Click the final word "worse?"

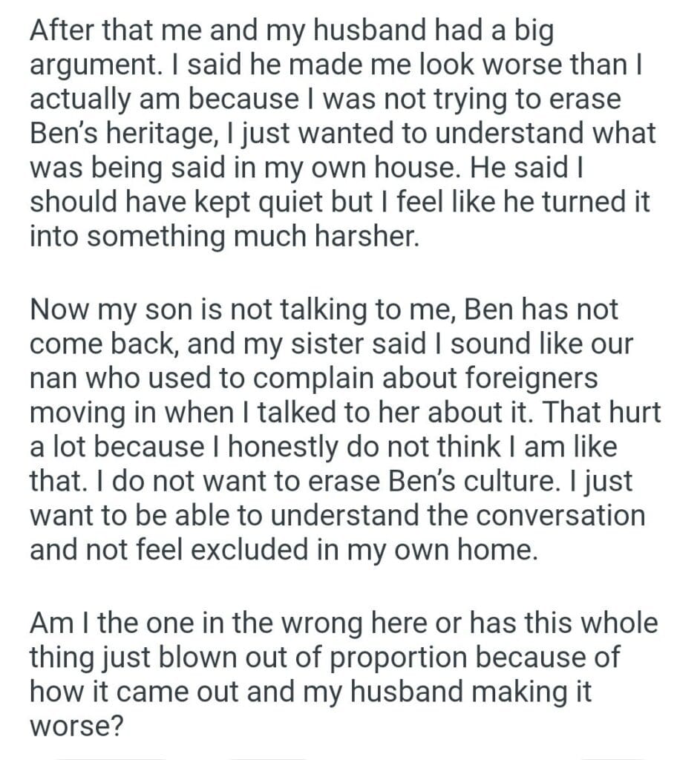(75, 726)
